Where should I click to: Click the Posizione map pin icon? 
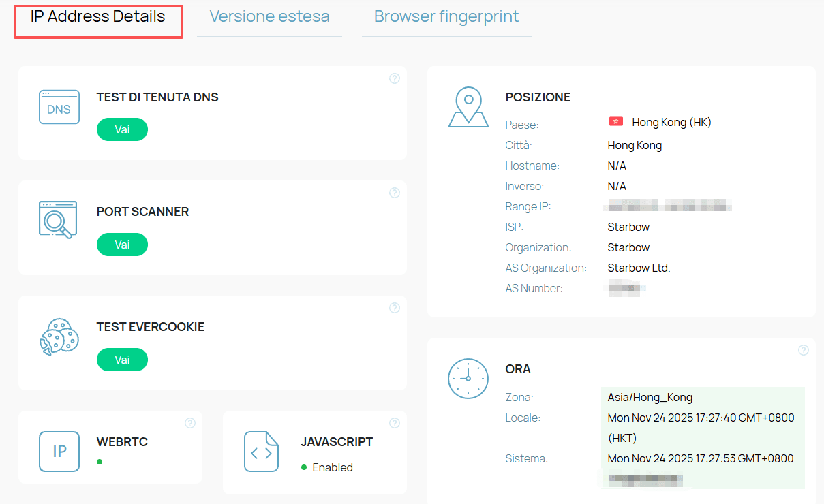(468, 107)
